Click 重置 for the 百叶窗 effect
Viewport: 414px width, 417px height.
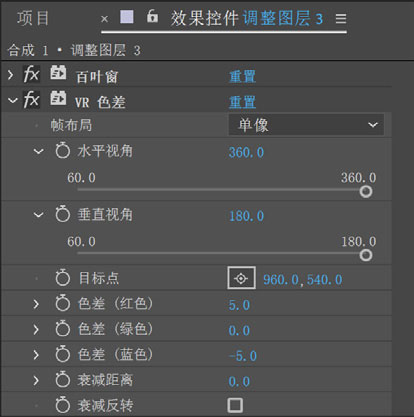pyautogui.click(x=242, y=77)
